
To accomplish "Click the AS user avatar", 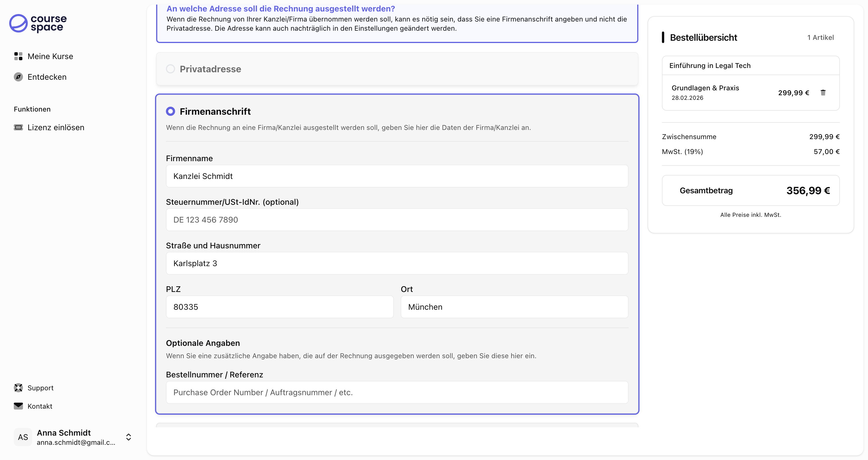I will (x=23, y=437).
